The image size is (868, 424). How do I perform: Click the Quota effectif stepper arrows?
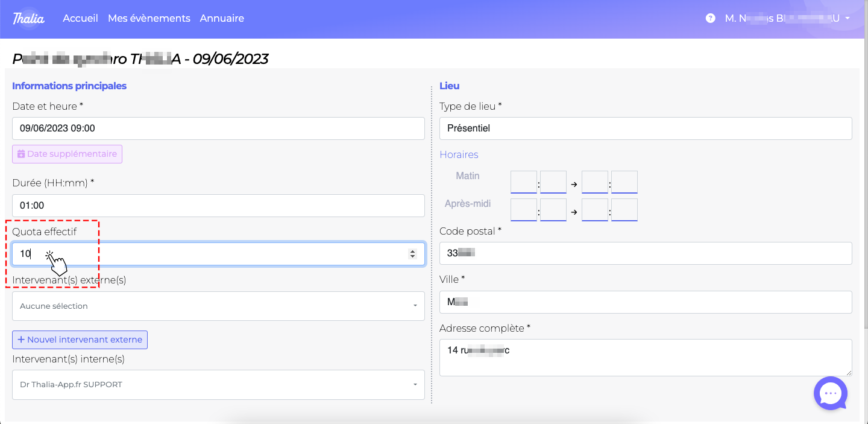412,255
